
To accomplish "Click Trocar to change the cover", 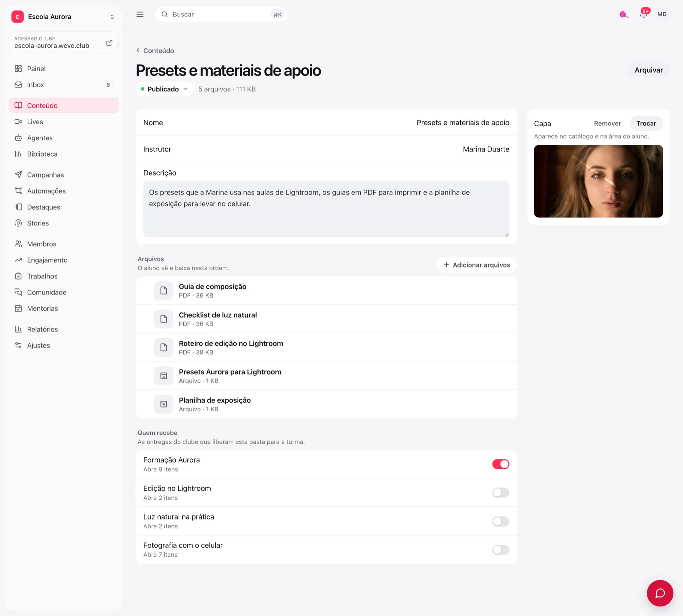I will click(x=646, y=123).
